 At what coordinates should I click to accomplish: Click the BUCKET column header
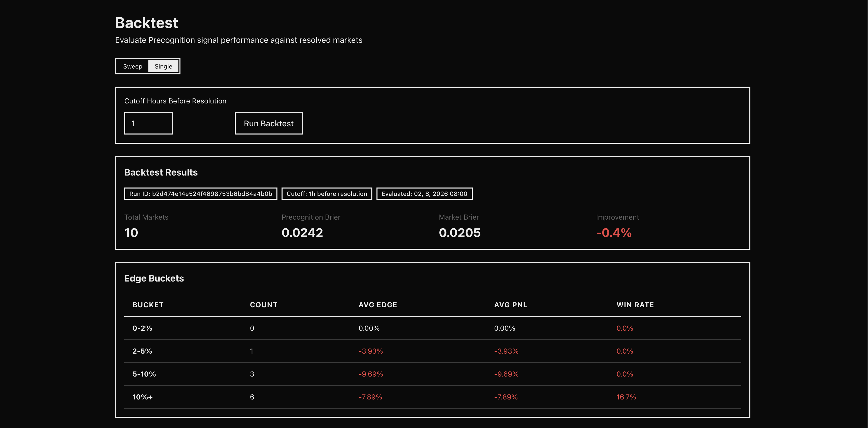(x=148, y=305)
